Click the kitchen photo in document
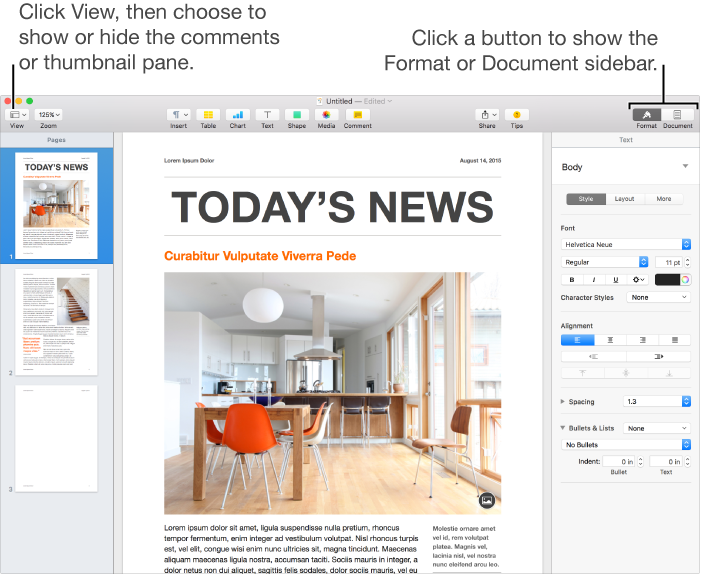 coord(333,393)
